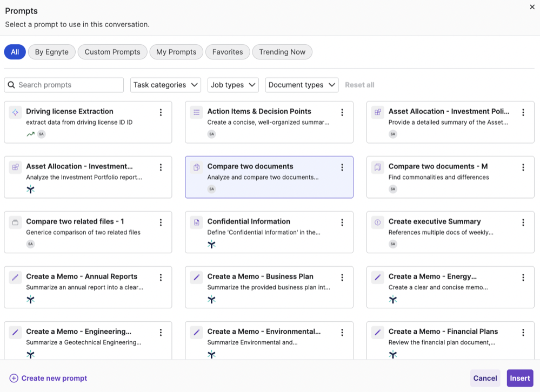Image resolution: width=540 pixels, height=392 pixels.
Task: Click the pencil icon on Create a Memo - Business Plan
Action: [x=196, y=277]
